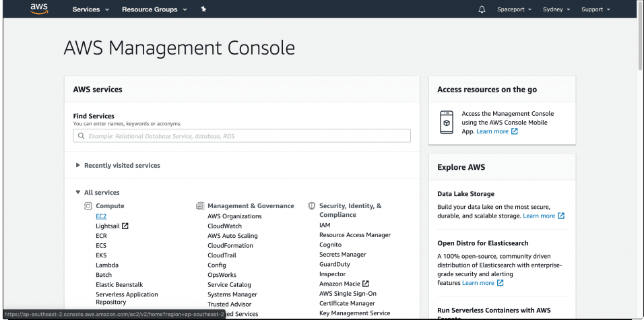644x320 pixels.
Task: Open the EC2 service link
Action: tap(101, 216)
